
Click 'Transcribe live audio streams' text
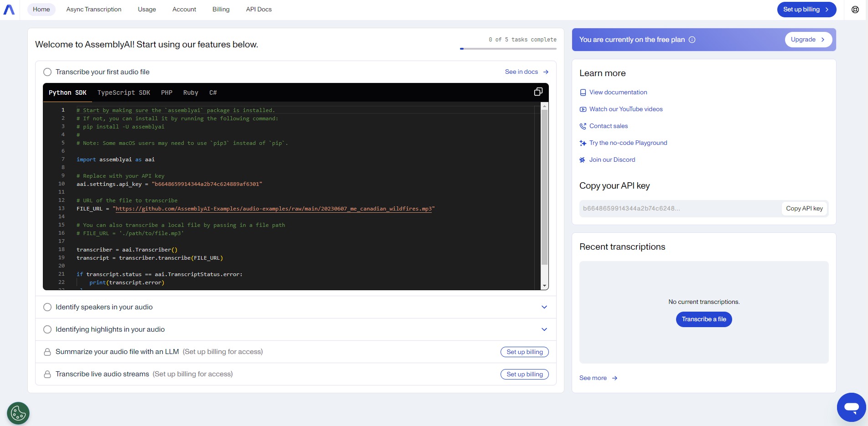(x=102, y=374)
